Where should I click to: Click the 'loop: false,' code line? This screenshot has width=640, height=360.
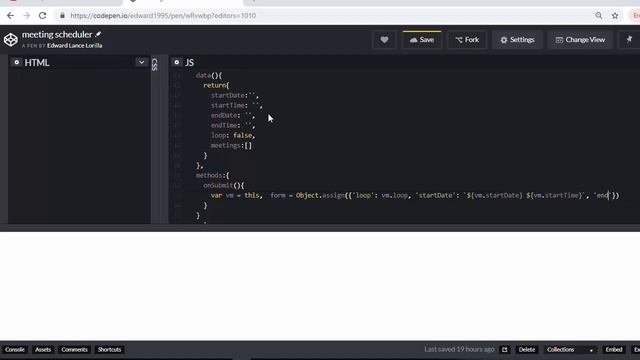pyautogui.click(x=233, y=135)
